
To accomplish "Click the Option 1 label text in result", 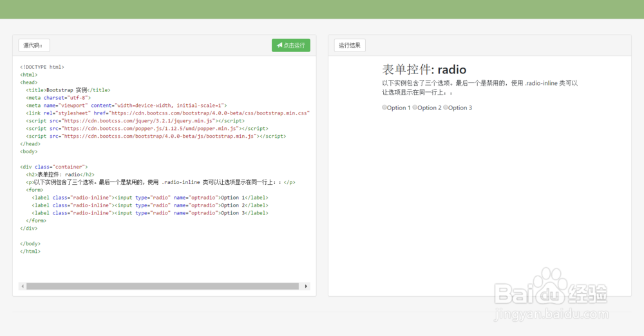I will click(399, 107).
